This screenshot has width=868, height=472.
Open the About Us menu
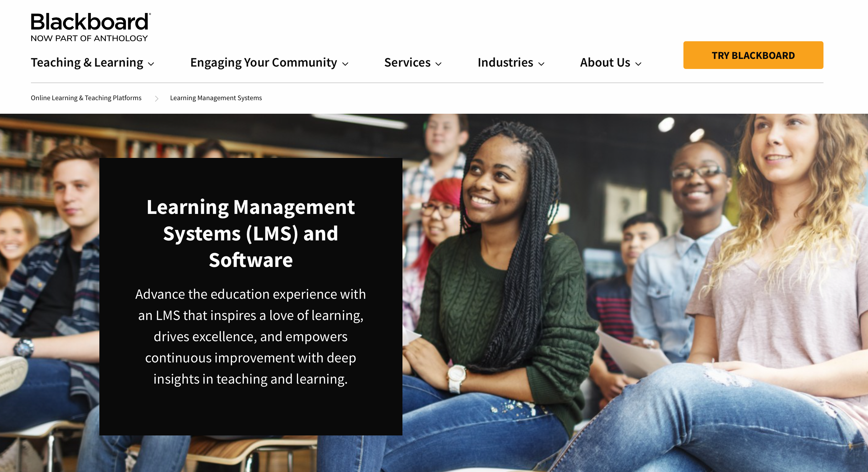(x=605, y=63)
